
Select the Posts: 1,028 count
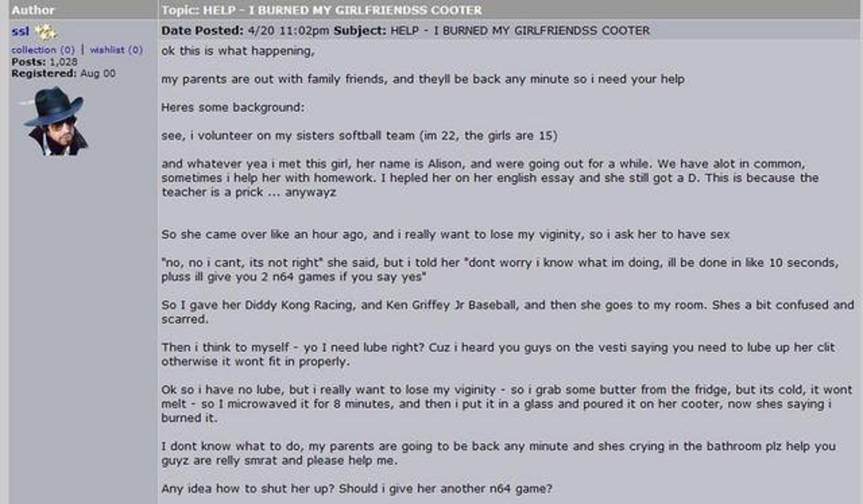point(44,62)
